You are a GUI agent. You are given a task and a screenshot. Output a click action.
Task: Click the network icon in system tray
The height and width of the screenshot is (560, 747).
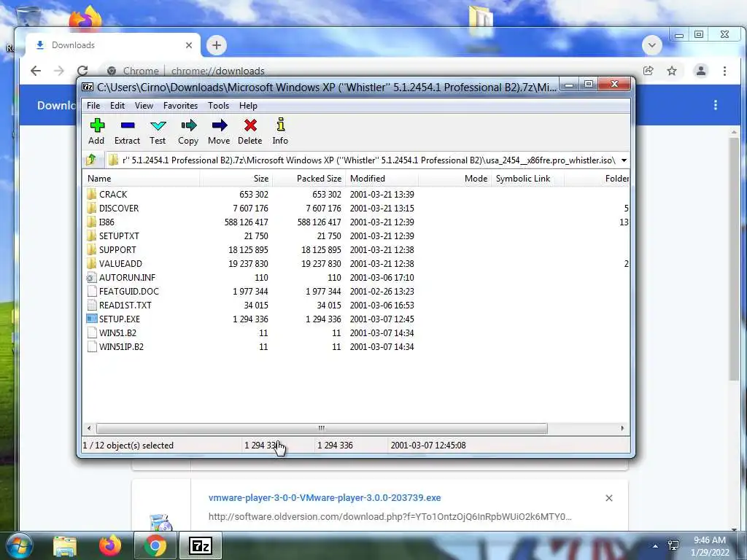pyautogui.click(x=673, y=545)
